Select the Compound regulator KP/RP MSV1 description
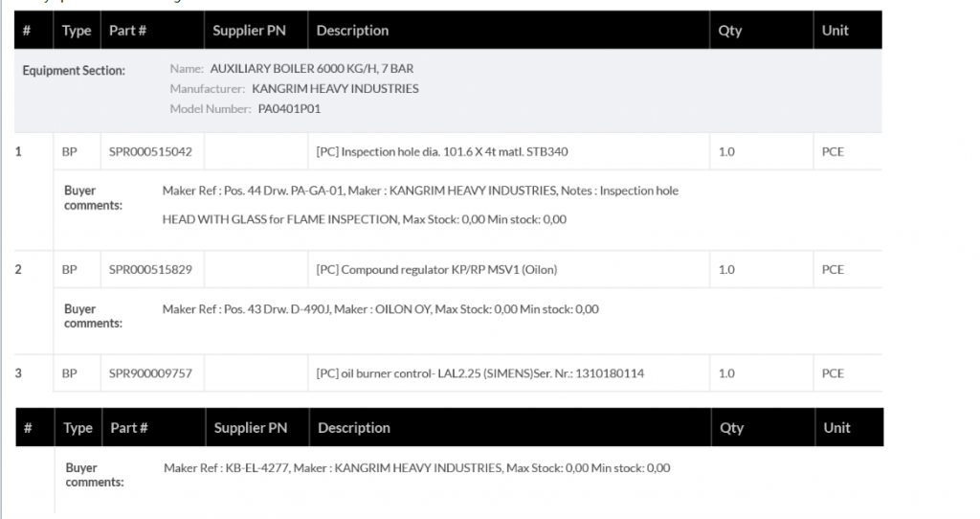 [436, 270]
